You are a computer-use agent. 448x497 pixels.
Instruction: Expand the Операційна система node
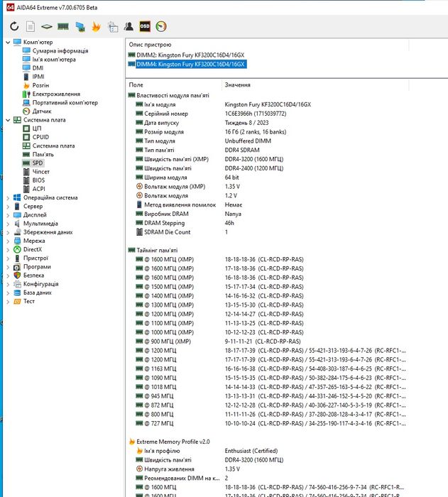click(8, 198)
